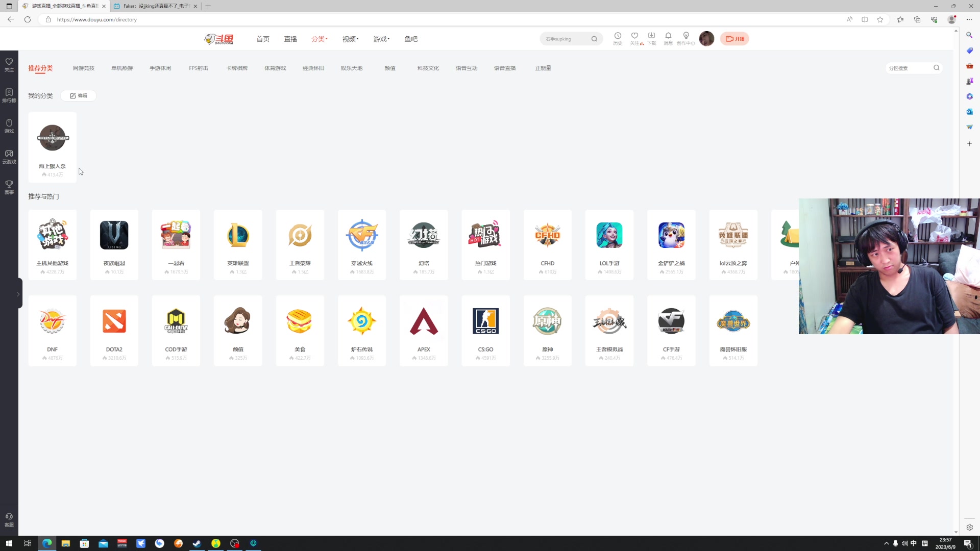Screen dimensions: 980x551
Task: Select the 娱乐天地 tab
Action: [x=352, y=68]
